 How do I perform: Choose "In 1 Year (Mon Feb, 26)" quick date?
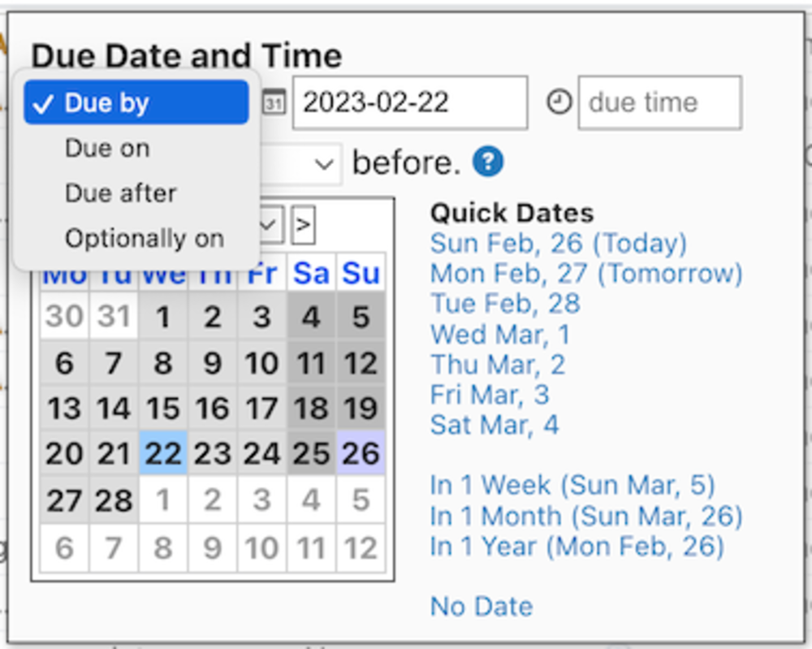click(577, 546)
